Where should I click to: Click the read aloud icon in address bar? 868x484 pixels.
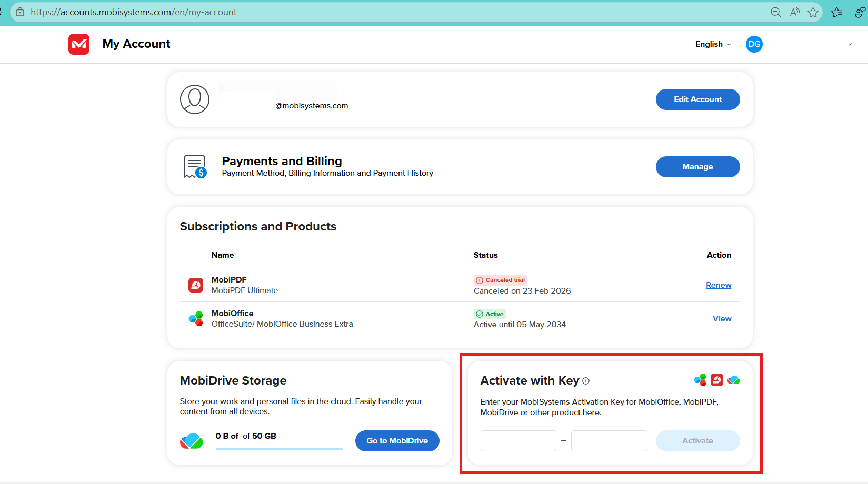click(x=795, y=12)
